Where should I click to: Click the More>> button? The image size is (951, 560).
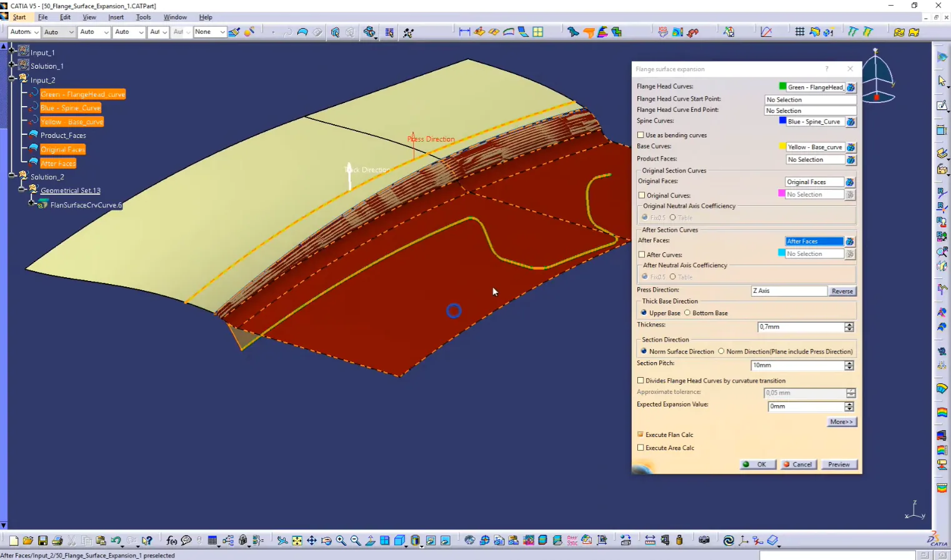[841, 422]
